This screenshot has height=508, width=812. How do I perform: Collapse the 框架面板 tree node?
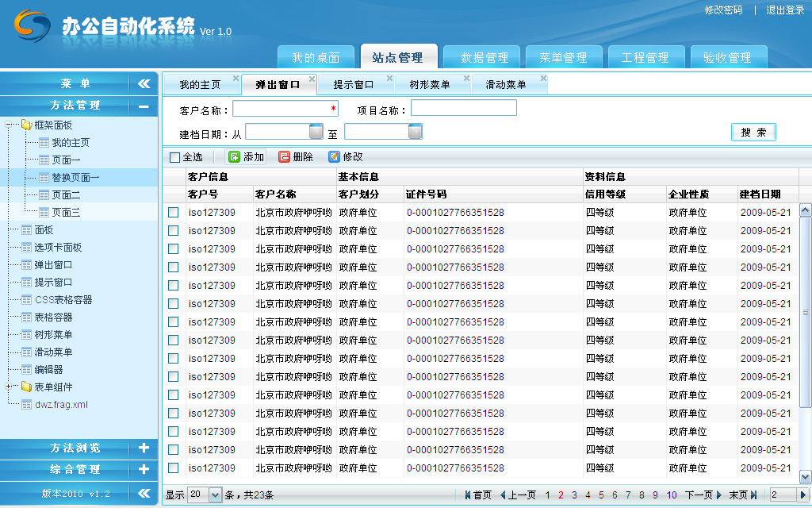click(9, 125)
